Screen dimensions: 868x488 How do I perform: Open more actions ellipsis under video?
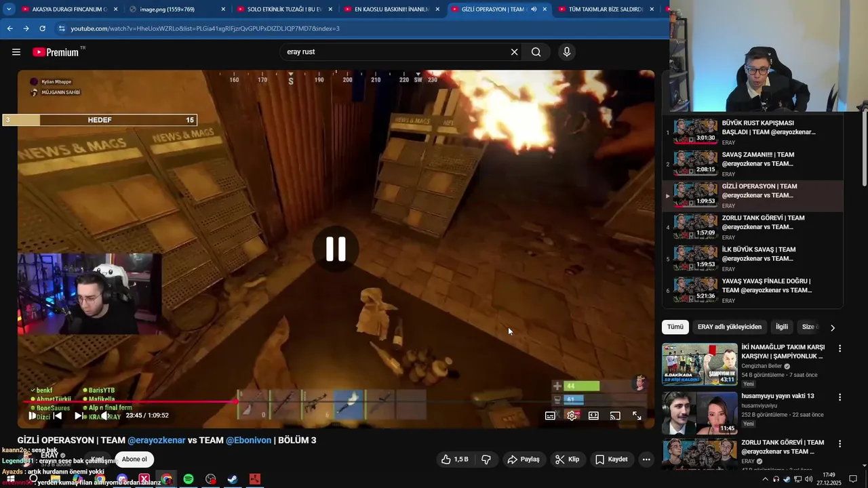click(x=646, y=460)
